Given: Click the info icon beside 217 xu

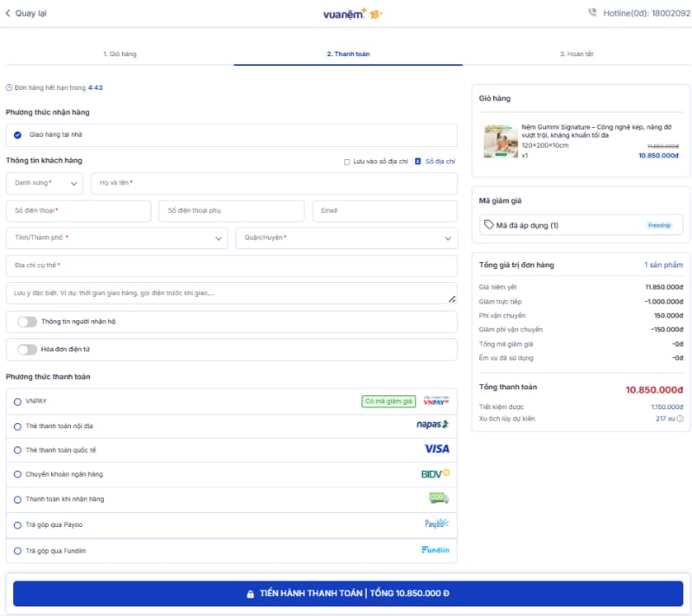Looking at the screenshot, I should coord(680,419).
